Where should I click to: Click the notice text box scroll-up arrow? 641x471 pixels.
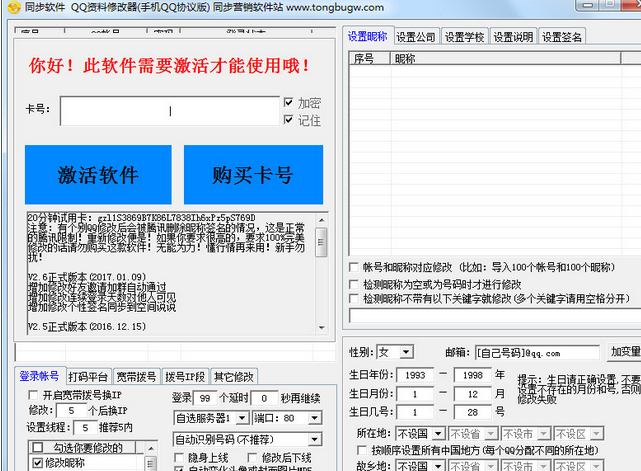click(322, 220)
